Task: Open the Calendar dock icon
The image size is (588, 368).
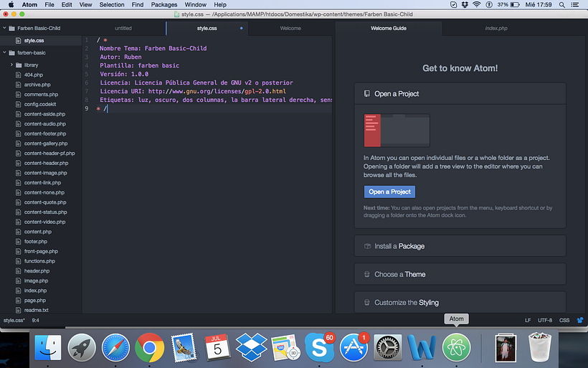Action: [x=217, y=347]
